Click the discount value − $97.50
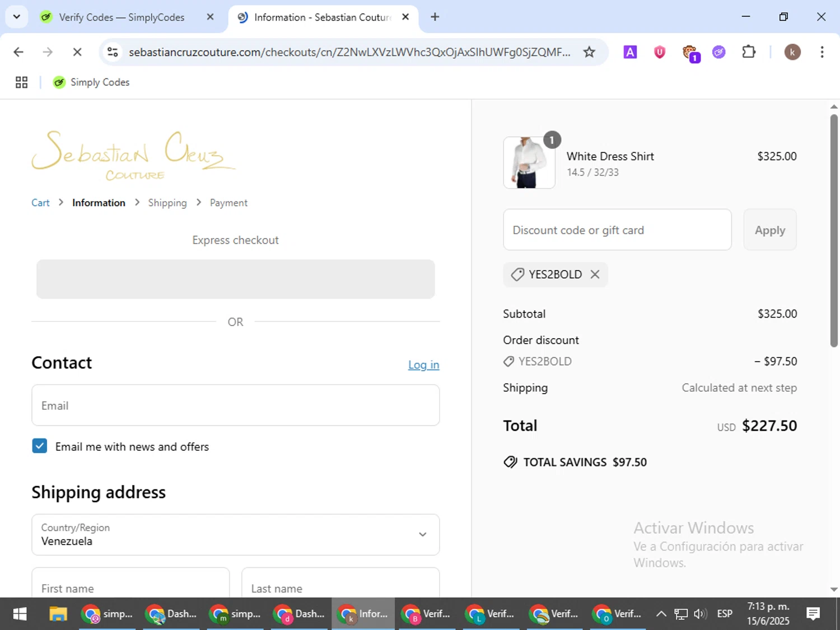The width and height of the screenshot is (840, 630). coord(776,361)
